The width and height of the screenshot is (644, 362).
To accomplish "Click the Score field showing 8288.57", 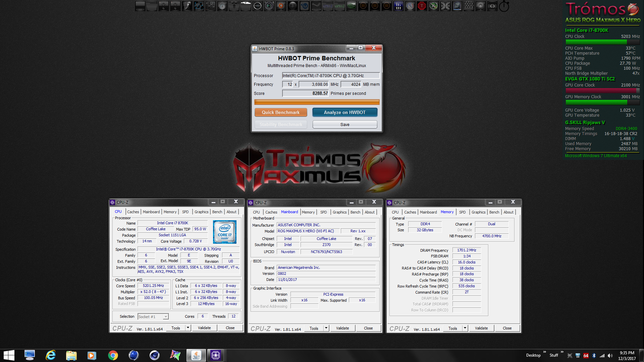I will (x=305, y=94).
